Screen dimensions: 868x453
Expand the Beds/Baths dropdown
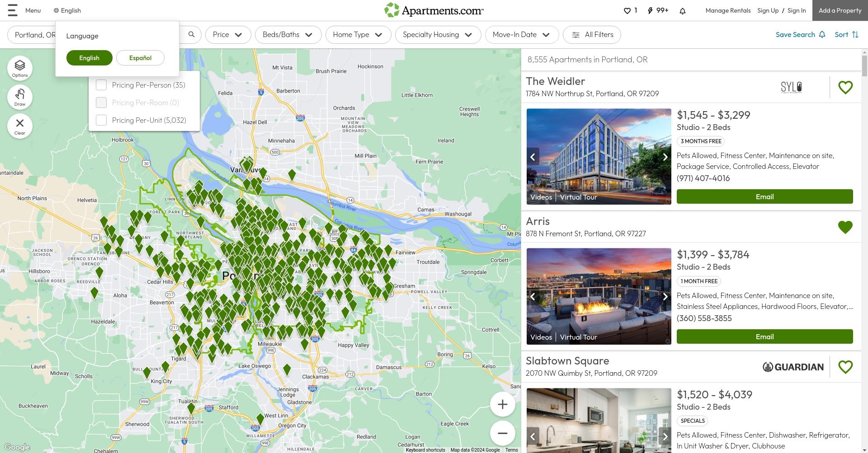[288, 35]
